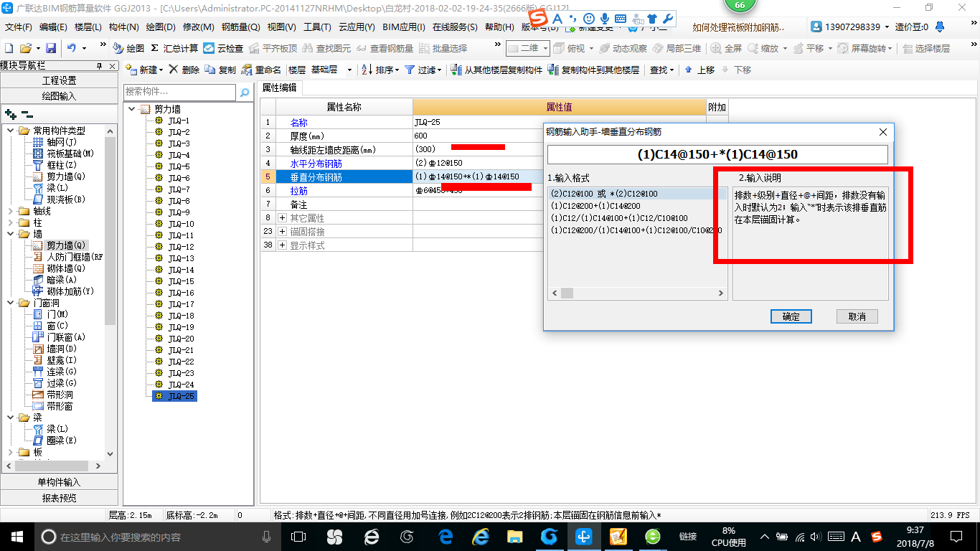Open 过滤 filter dropdown

pos(423,70)
